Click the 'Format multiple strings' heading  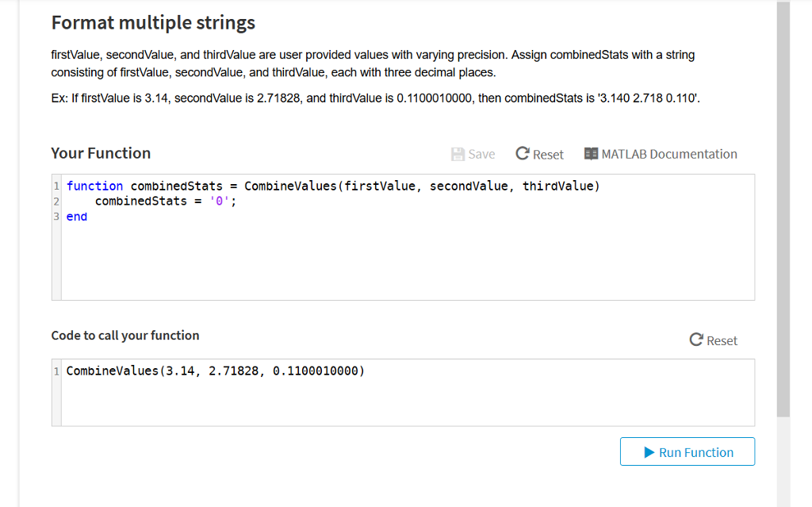[153, 22]
